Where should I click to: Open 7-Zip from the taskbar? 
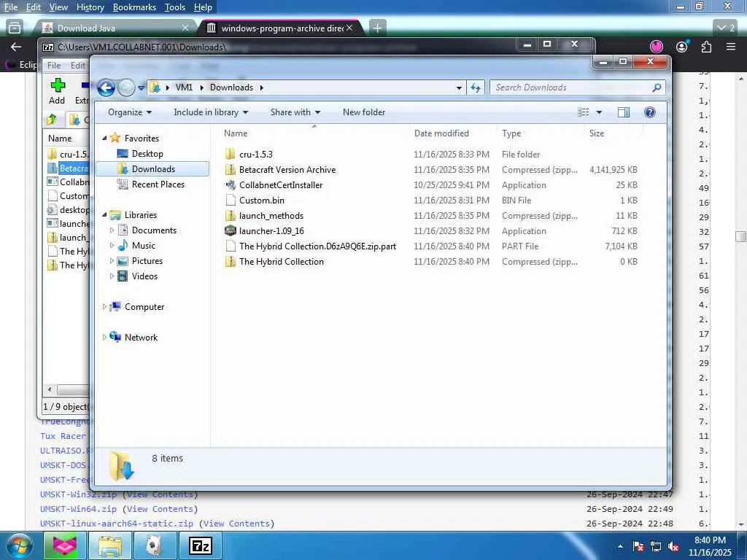pyautogui.click(x=200, y=546)
